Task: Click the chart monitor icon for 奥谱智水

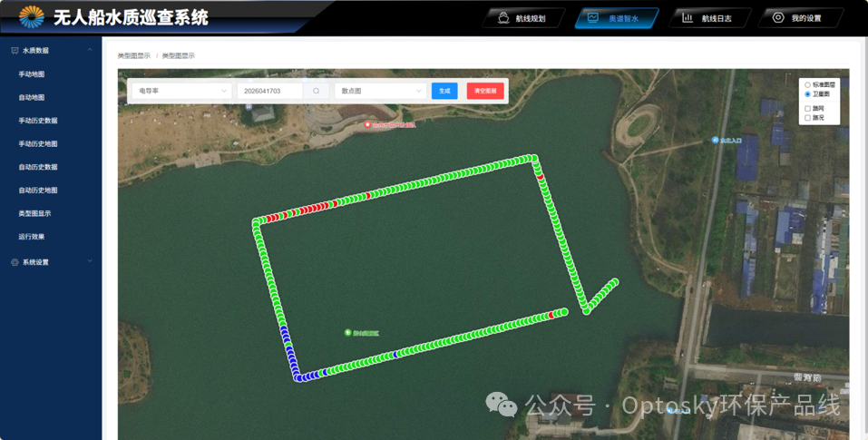Action: click(593, 18)
